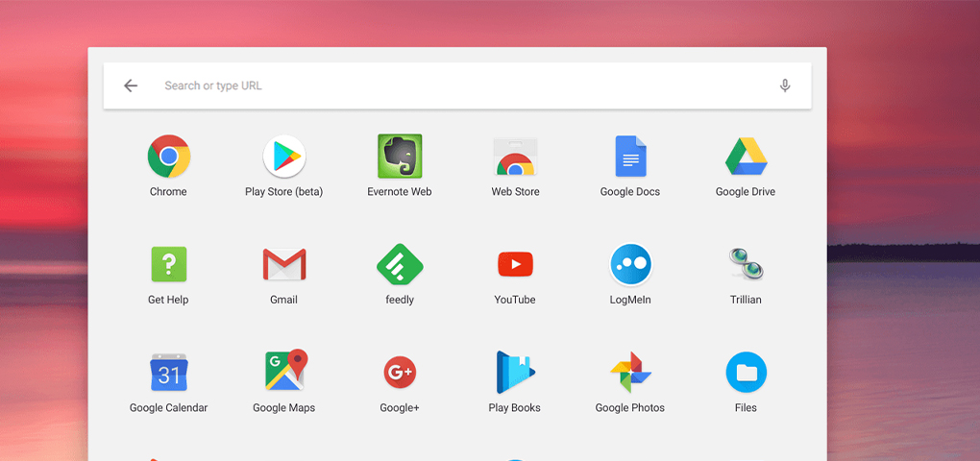Launch Google Maps
Screen dimensions: 980x461
pyautogui.click(x=283, y=373)
